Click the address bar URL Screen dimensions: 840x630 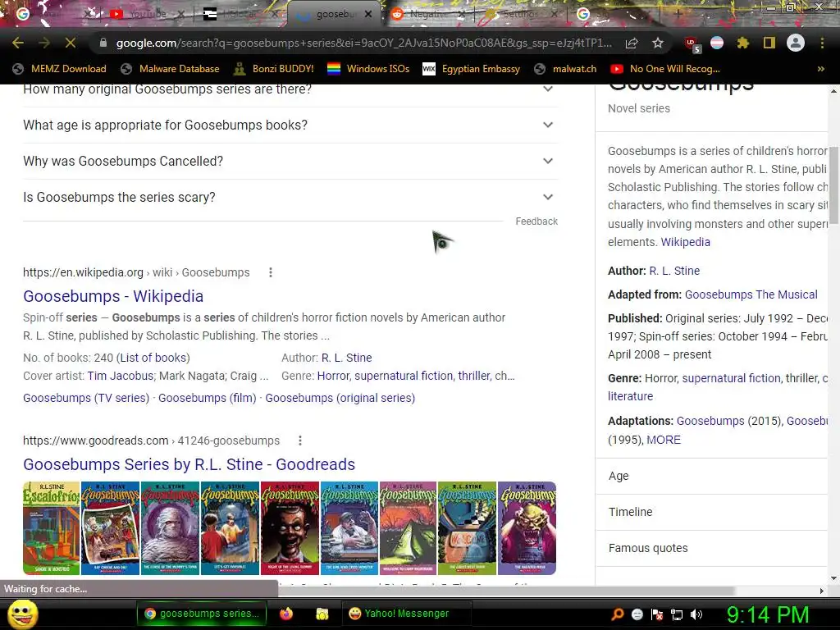(363, 43)
